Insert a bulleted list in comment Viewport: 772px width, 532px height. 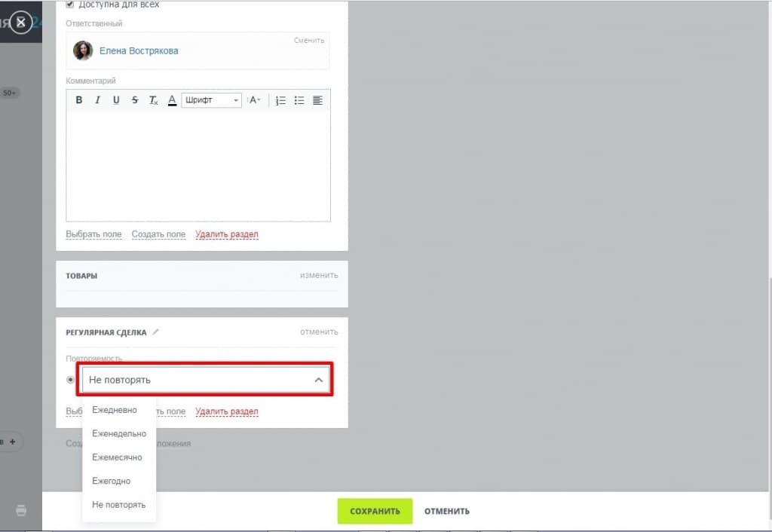click(x=299, y=100)
